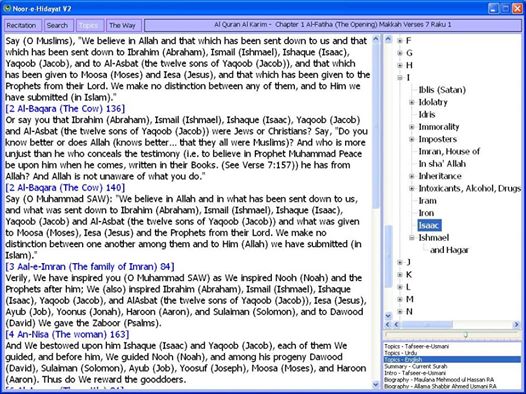Expand Intoxicants, Alcohol, Drugs node
Viewport: 526px width, 394px height.
click(x=412, y=188)
